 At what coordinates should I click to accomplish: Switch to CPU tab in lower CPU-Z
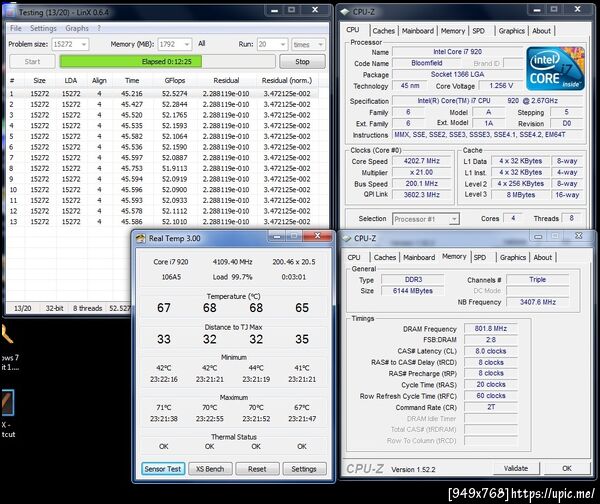[354, 258]
